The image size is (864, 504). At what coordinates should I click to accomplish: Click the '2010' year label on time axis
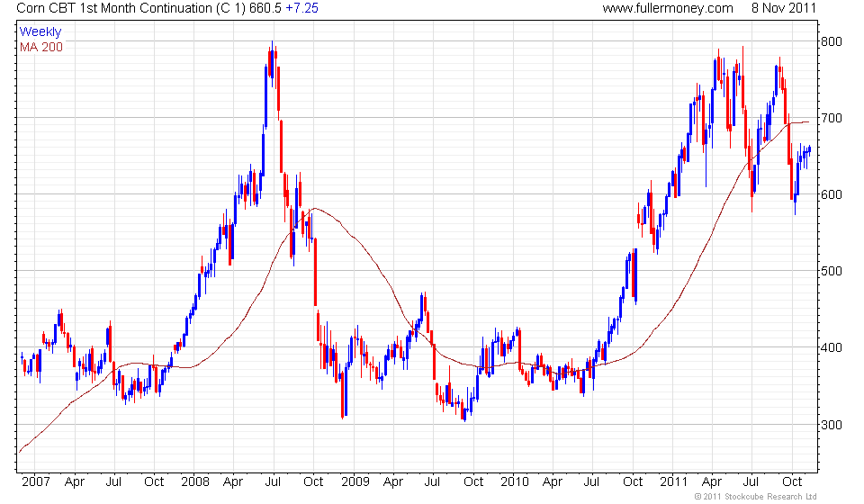[514, 482]
